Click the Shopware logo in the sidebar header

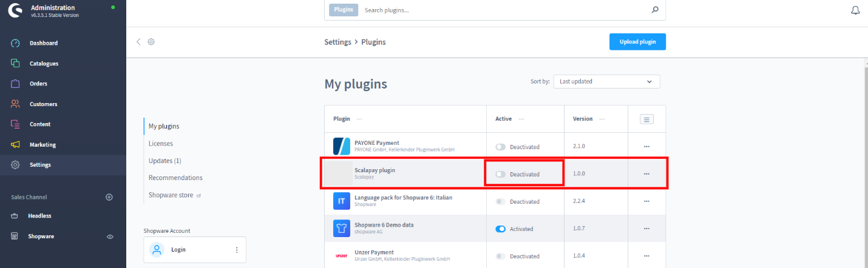(x=16, y=11)
